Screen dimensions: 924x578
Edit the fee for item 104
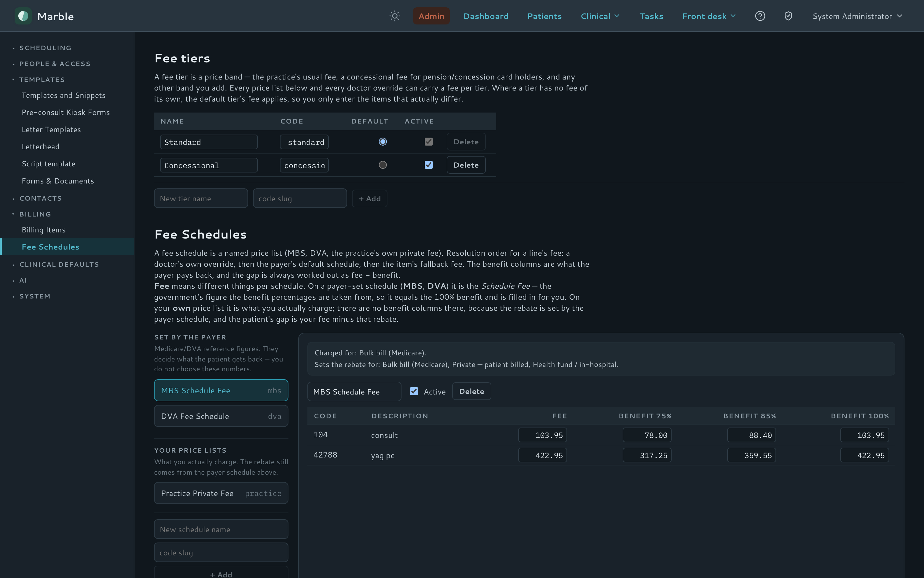click(x=543, y=435)
